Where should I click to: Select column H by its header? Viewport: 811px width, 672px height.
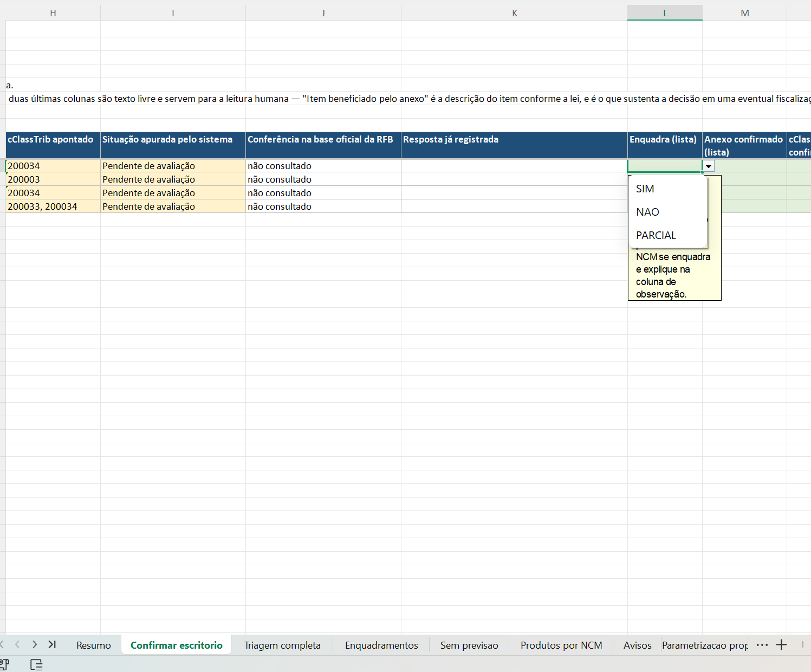point(53,13)
